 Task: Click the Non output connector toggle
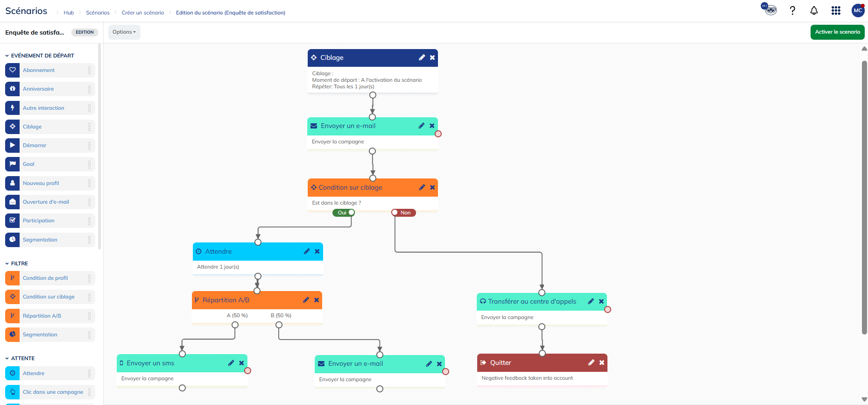point(395,213)
